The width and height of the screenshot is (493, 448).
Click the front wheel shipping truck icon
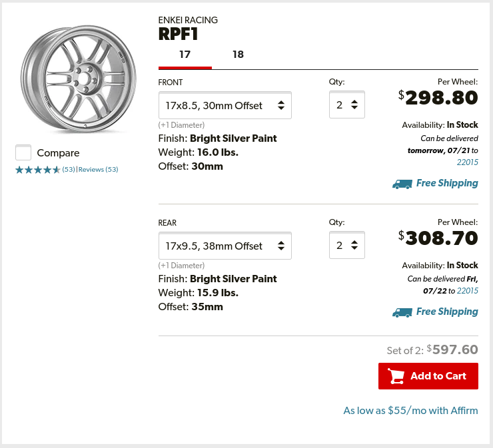[402, 184]
